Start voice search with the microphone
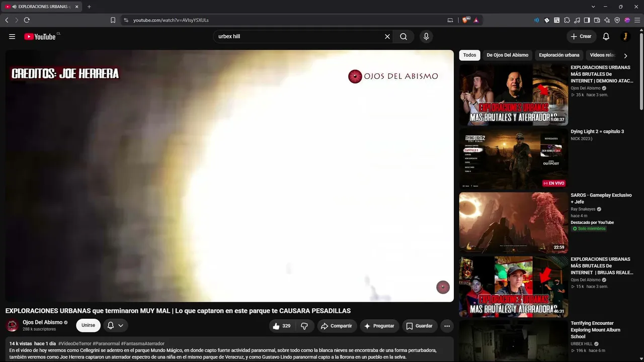The height and width of the screenshot is (362, 644). point(426,36)
